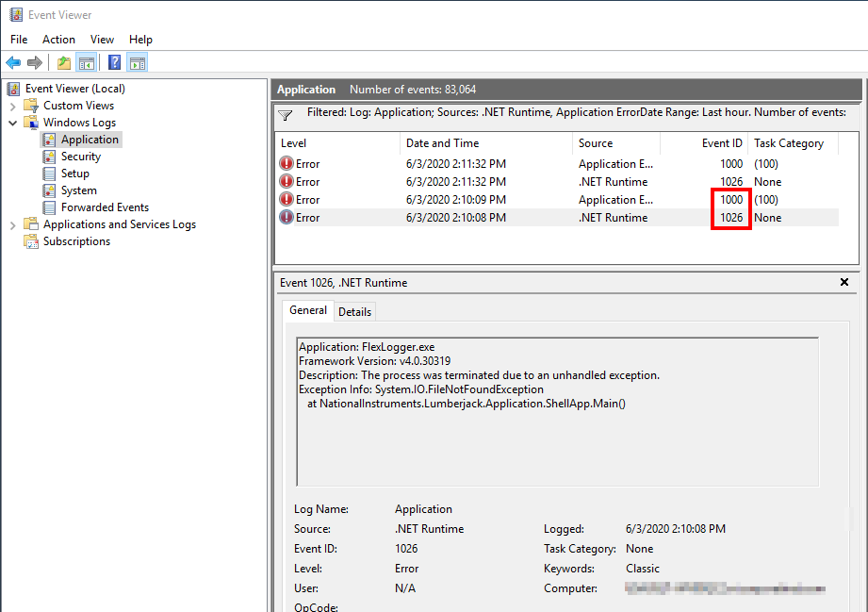868x612 pixels.
Task: Collapse the Windows Logs node
Action: [13, 123]
